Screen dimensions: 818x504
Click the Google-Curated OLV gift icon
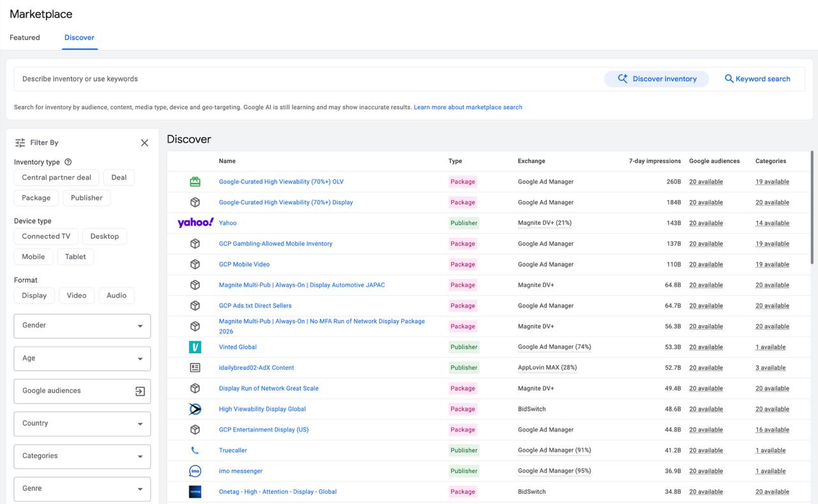(196, 182)
